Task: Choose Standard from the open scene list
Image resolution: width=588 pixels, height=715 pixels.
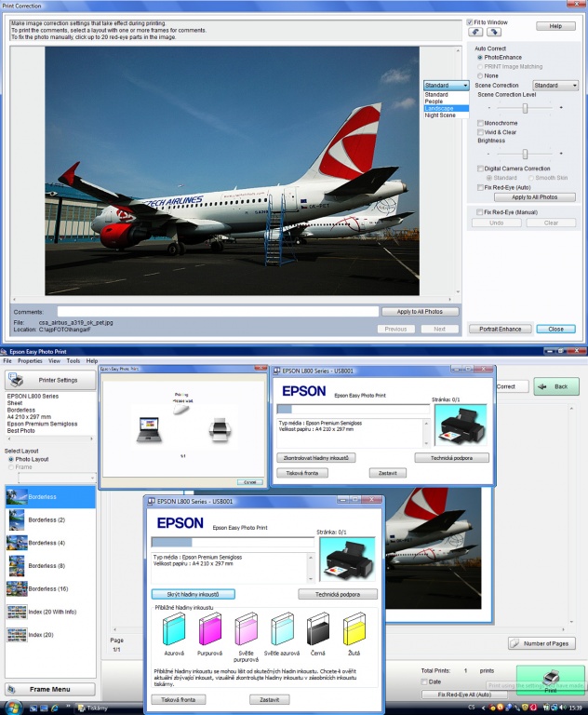Action: click(x=447, y=94)
